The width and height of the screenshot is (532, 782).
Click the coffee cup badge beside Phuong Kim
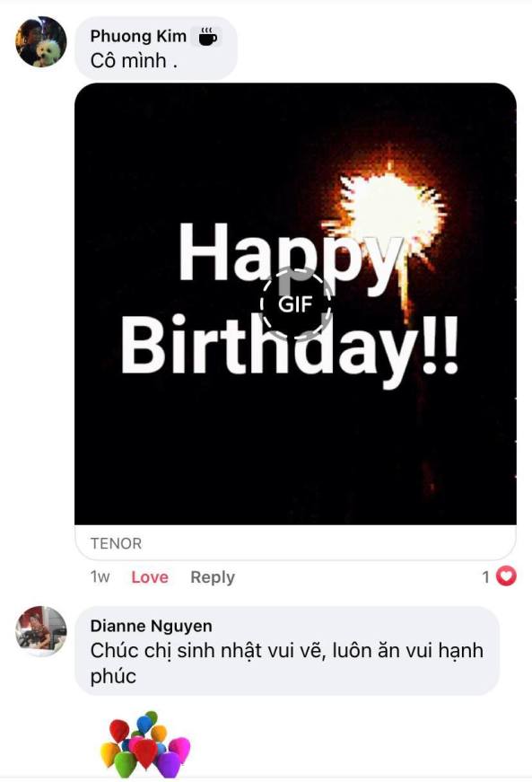[x=207, y=37]
